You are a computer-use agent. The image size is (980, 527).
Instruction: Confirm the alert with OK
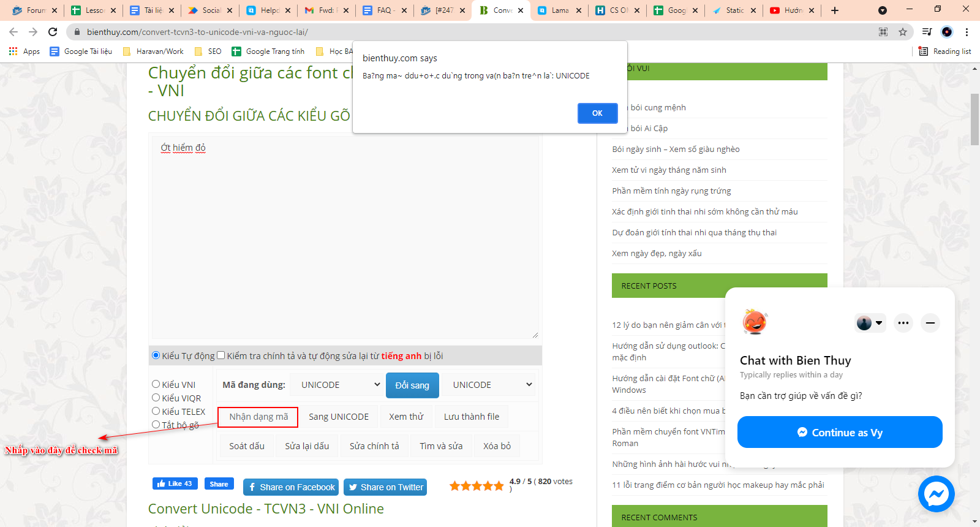coord(597,113)
